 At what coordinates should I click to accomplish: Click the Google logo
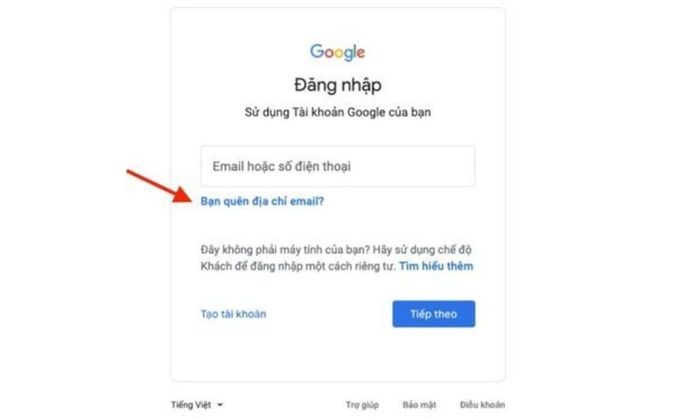(338, 52)
